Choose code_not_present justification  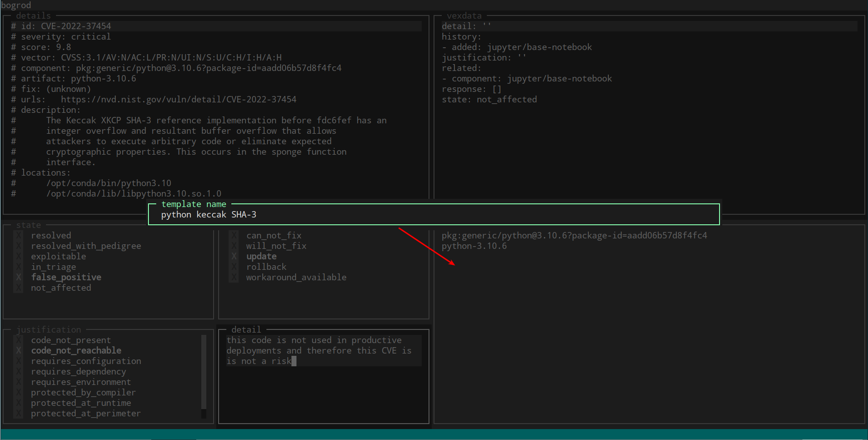pyautogui.click(x=71, y=340)
